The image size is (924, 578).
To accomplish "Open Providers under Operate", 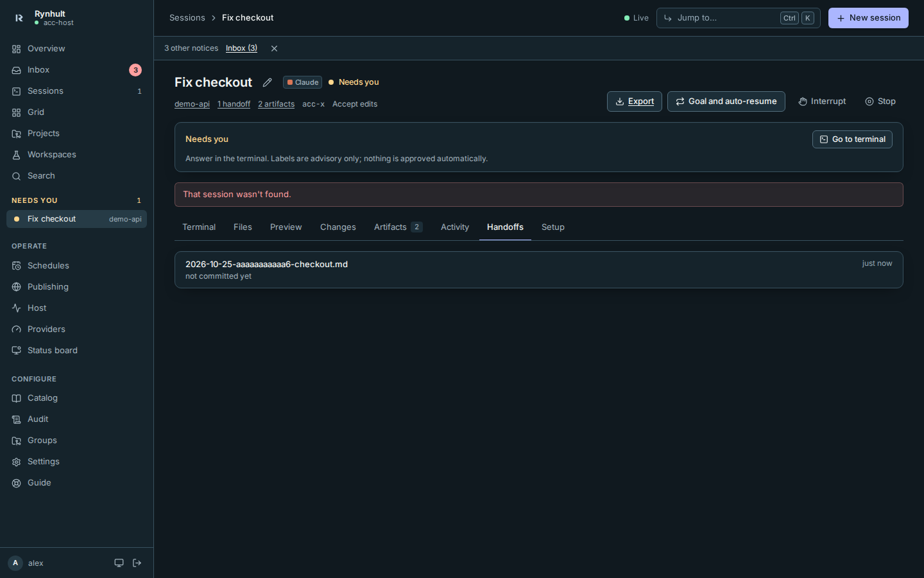I will tap(76, 329).
